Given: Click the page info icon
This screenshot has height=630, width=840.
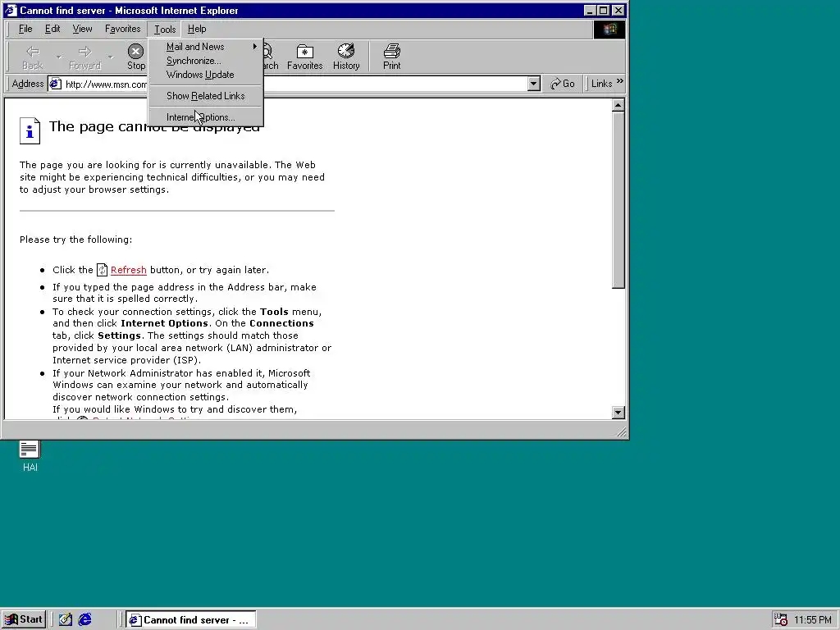Looking at the screenshot, I should click(x=30, y=130).
